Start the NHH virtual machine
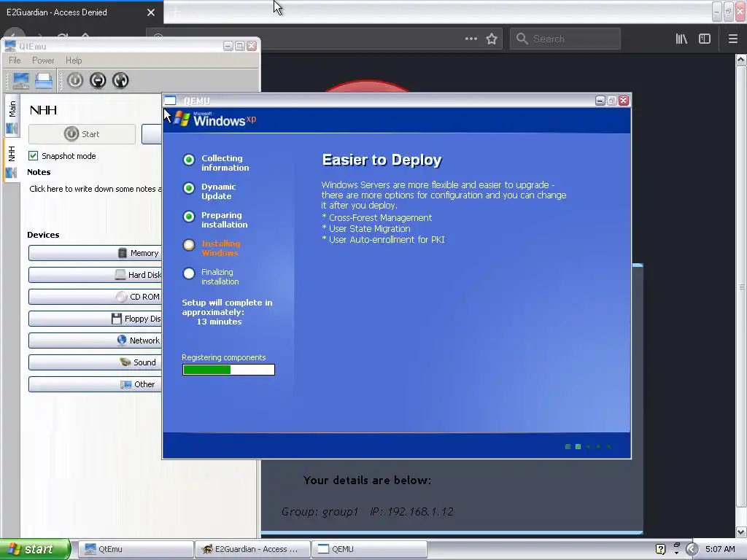 coord(82,134)
